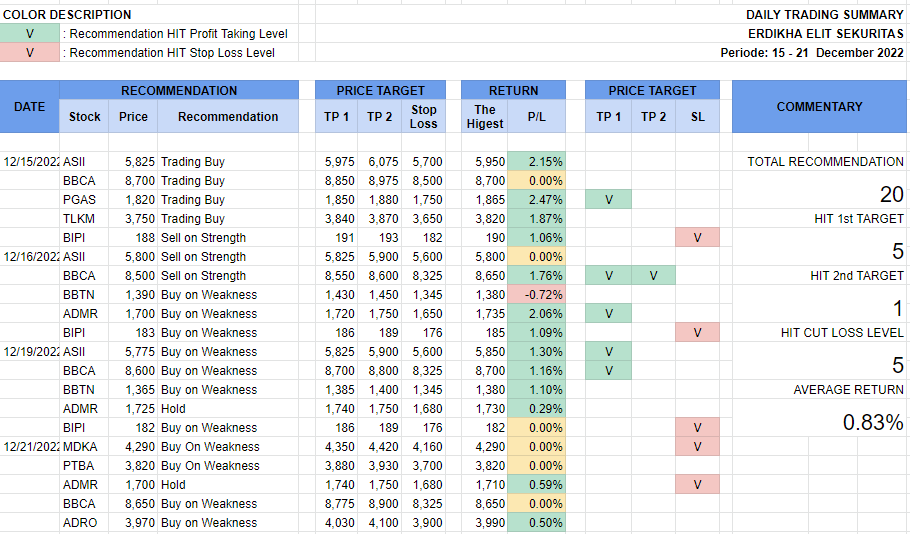This screenshot has height=534, width=910.
Task: Select the Periode 15 - 21 December 2022 cell
Action: pyautogui.click(x=811, y=52)
